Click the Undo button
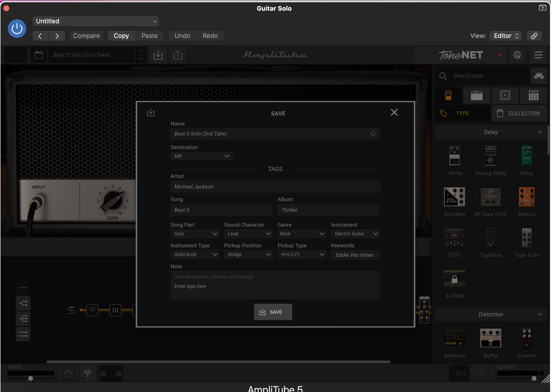The height and width of the screenshot is (392, 551). (182, 36)
